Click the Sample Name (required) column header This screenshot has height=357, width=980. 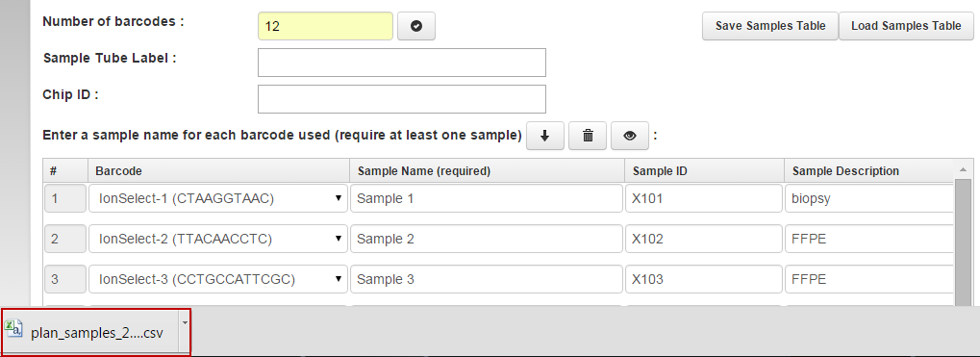click(x=424, y=170)
